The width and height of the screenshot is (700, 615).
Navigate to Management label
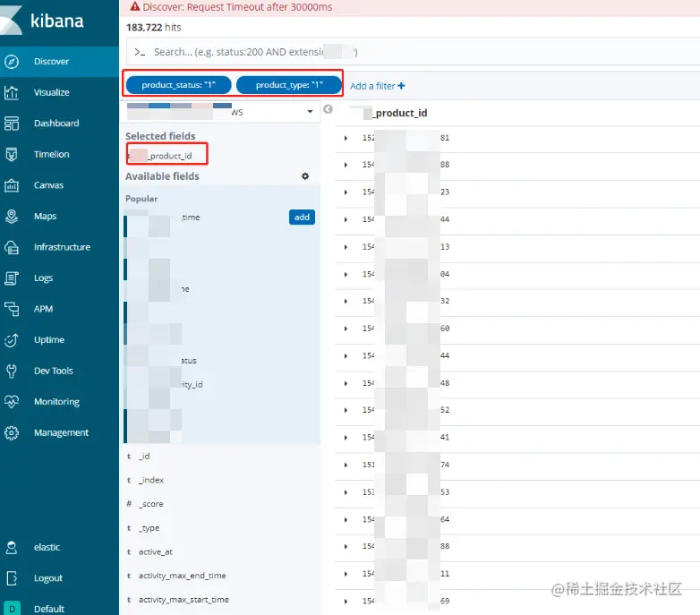61,433
